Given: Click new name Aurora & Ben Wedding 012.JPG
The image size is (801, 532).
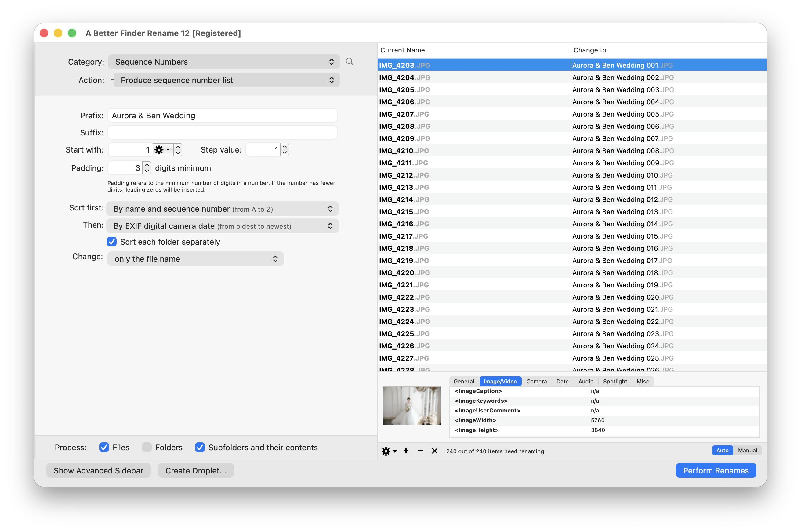Looking at the screenshot, I should (622, 199).
